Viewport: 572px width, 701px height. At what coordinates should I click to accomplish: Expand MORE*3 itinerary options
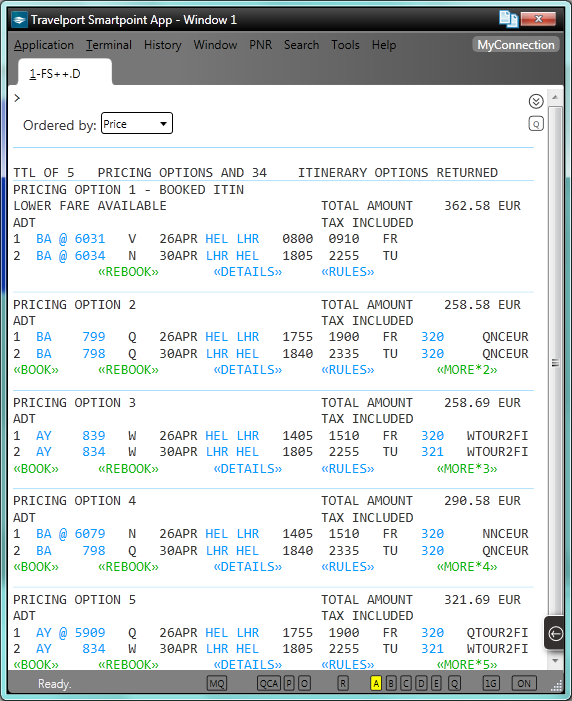467,469
